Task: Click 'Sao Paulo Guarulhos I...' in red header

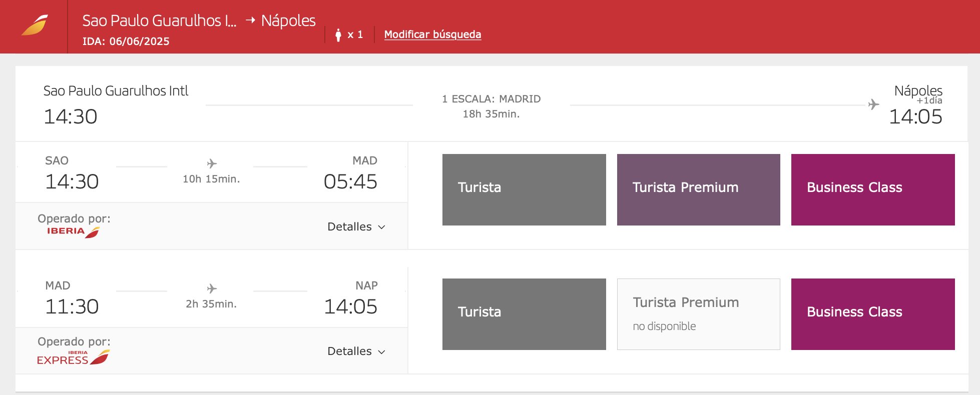Action: 159,20
